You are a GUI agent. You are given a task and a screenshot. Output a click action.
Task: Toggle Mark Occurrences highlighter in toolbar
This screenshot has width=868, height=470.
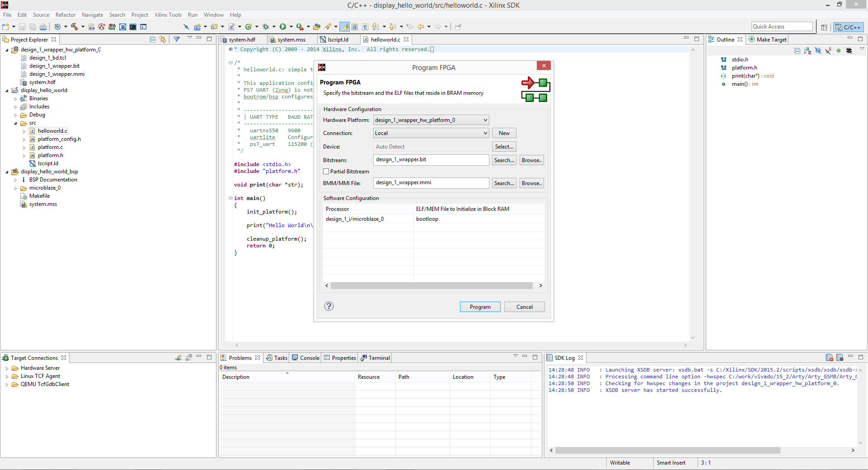[x=345, y=27]
